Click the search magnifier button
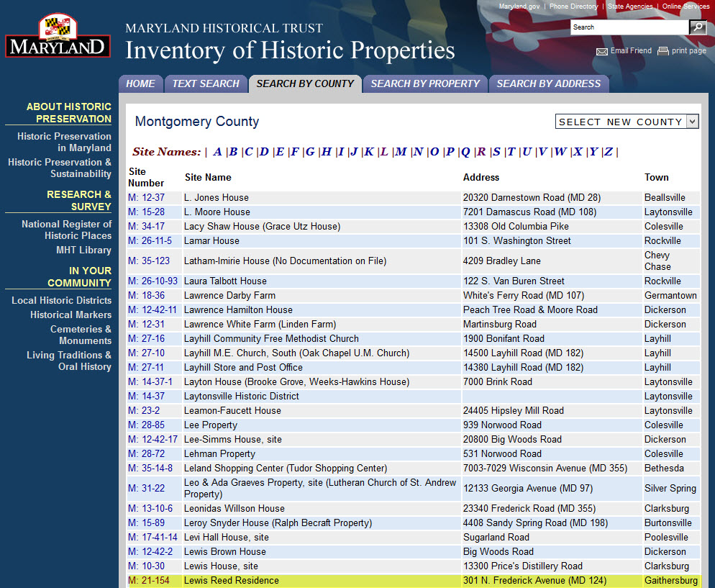Image resolution: width=715 pixels, height=588 pixels. [x=697, y=27]
